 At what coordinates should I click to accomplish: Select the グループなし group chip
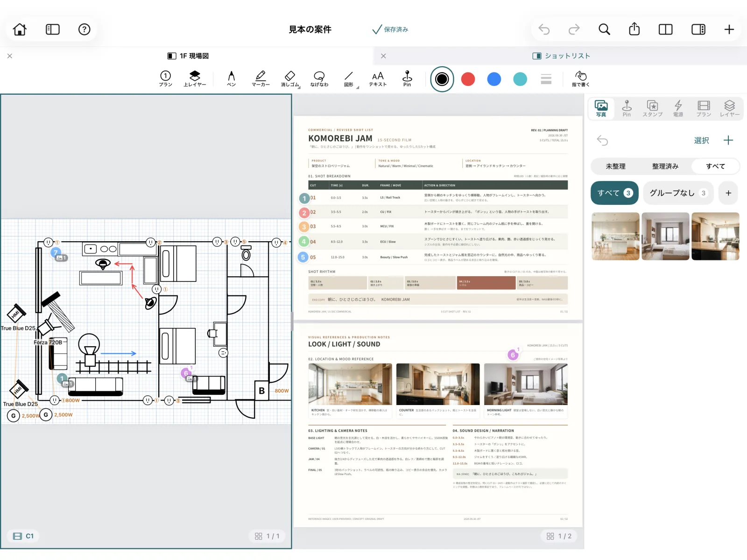coord(678,193)
